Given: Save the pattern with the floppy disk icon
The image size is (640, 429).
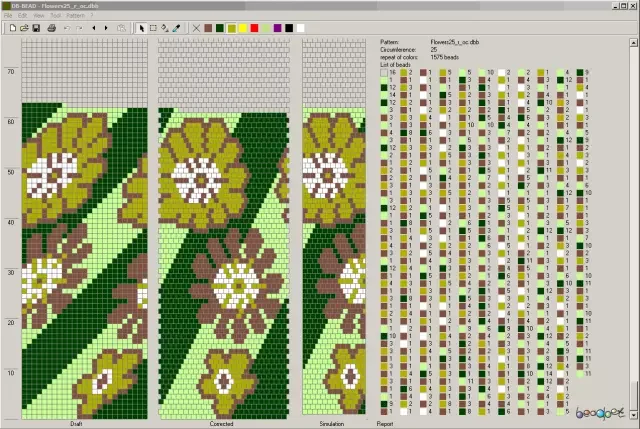Looking at the screenshot, I should pos(36,28).
